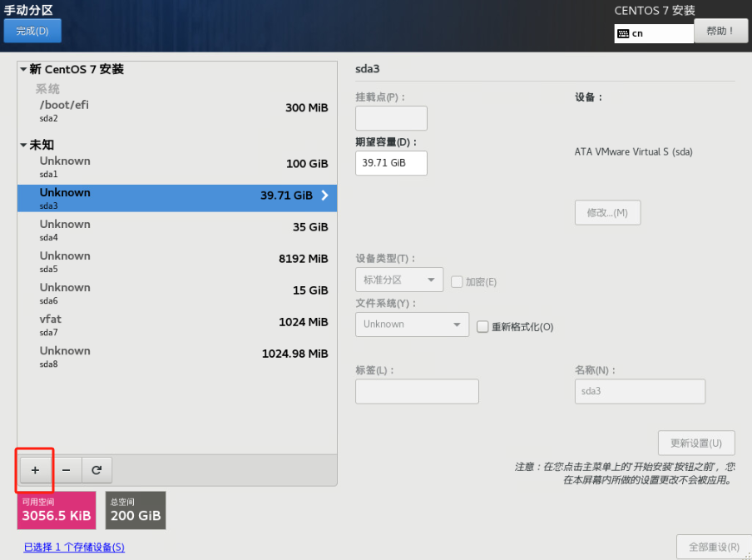The height and width of the screenshot is (560, 752).
Task: Click the 修改 modify device button
Action: [607, 212]
